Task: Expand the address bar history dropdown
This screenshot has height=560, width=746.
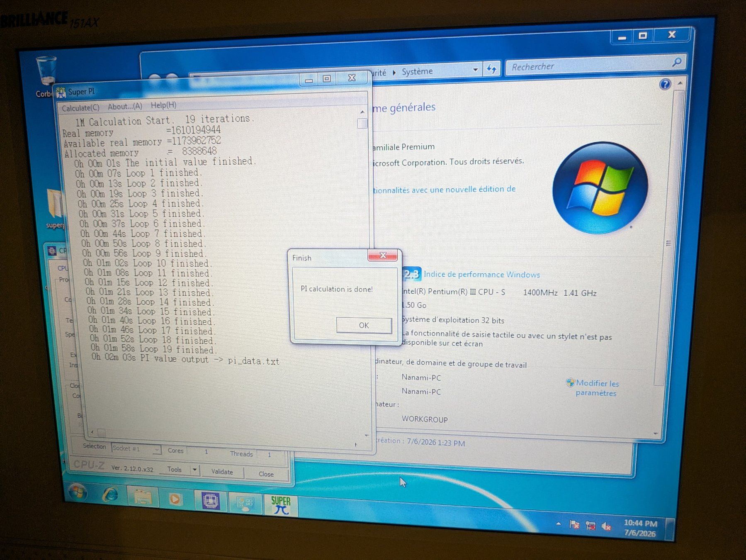Action: tap(475, 70)
